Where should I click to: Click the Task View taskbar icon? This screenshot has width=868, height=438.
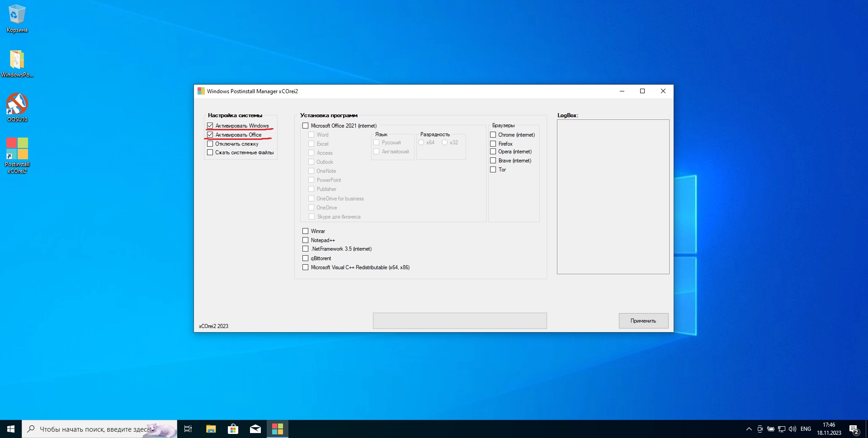click(x=188, y=429)
